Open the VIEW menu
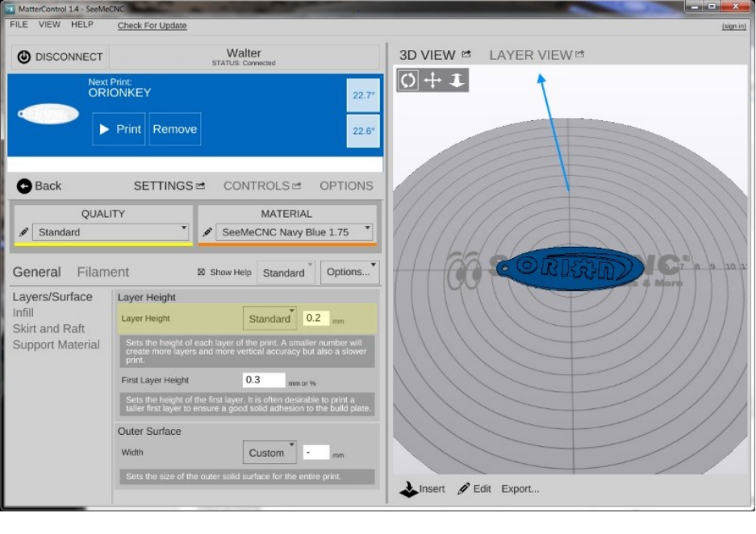Viewport: 756px width, 534px height. 49,24
